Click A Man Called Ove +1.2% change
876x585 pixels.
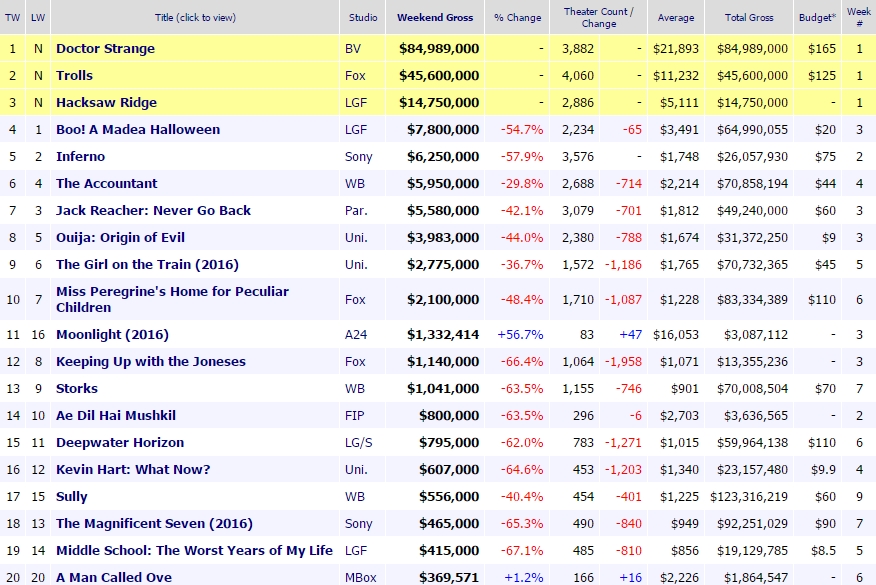523,577
